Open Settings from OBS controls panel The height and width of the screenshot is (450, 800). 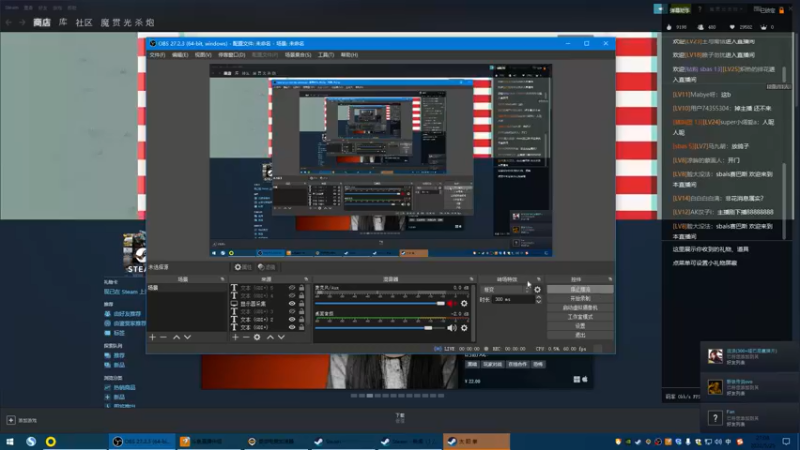pyautogui.click(x=580, y=326)
